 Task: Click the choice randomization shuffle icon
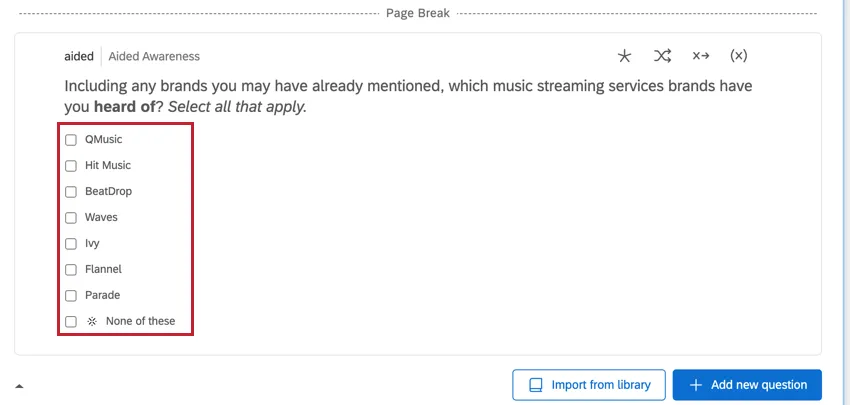662,56
